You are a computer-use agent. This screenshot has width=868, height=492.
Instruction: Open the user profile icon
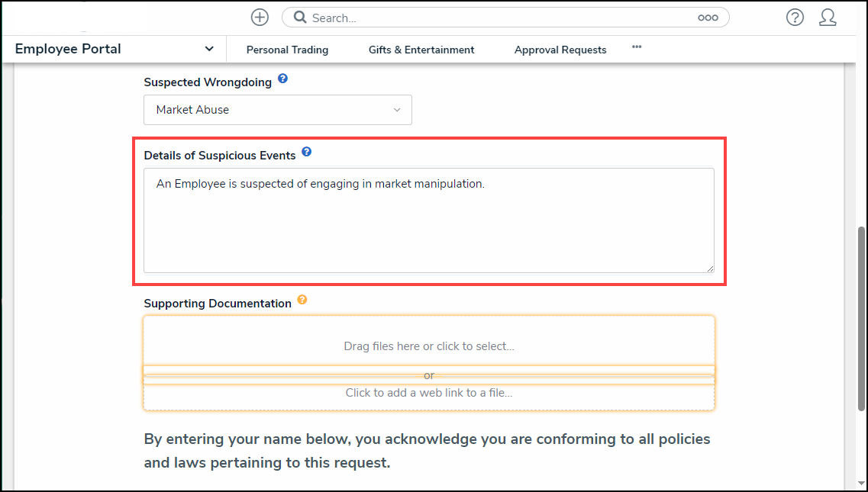coord(828,18)
